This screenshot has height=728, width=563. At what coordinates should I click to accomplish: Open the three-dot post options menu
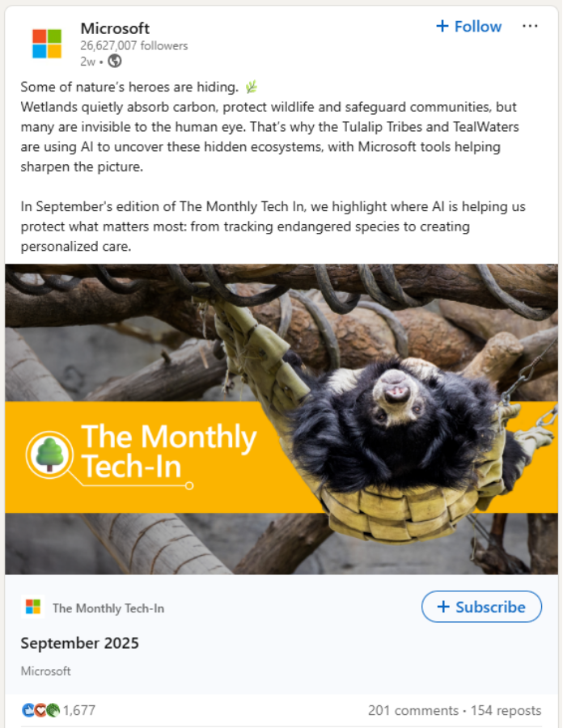(530, 26)
